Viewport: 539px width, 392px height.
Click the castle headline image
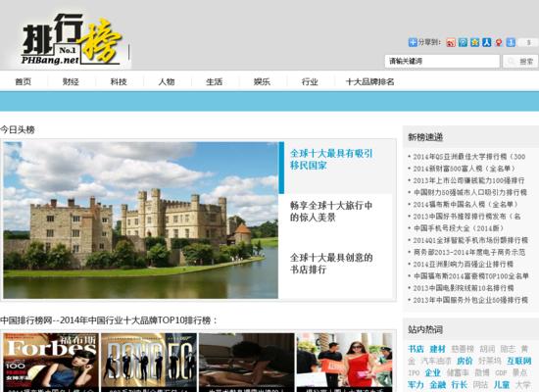pyautogui.click(x=140, y=220)
